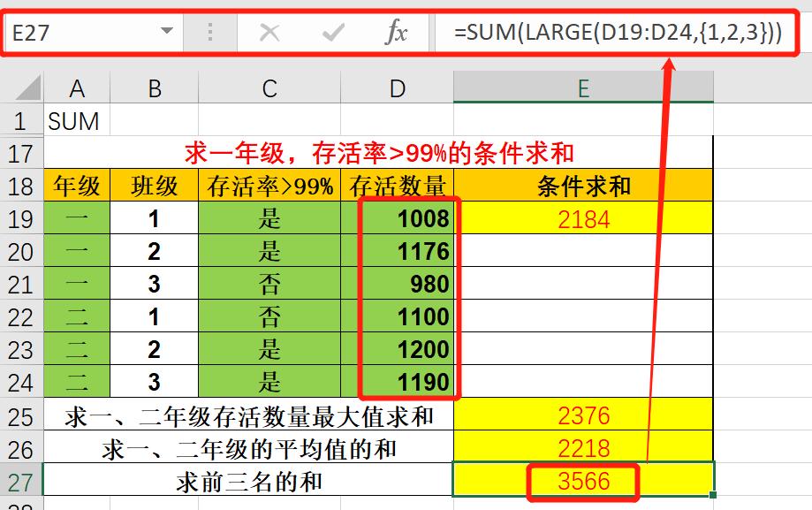Click result cell showing 2184
Image resolution: width=812 pixels, height=510 pixels.
[584, 218]
